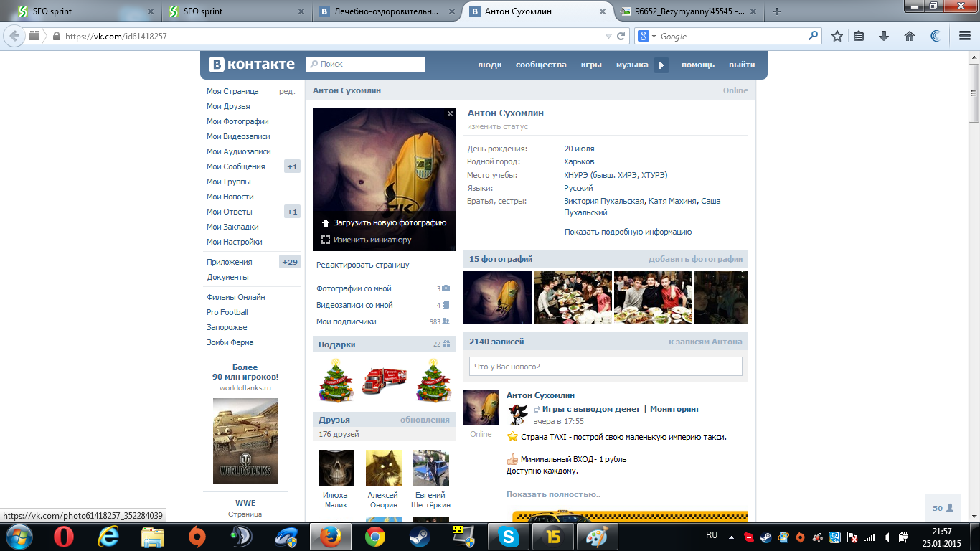Open Мои Сообщения in left sidebar
The width and height of the screenshot is (980, 551).
click(236, 166)
